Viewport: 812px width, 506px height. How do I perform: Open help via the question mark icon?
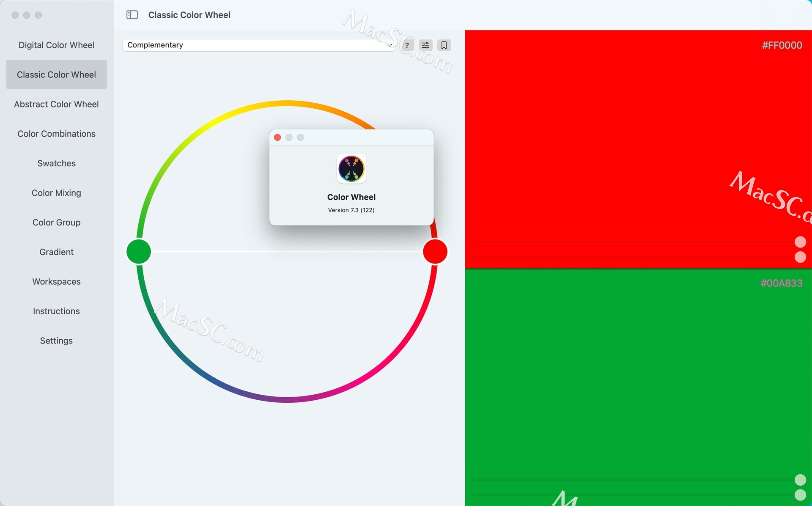click(x=407, y=45)
